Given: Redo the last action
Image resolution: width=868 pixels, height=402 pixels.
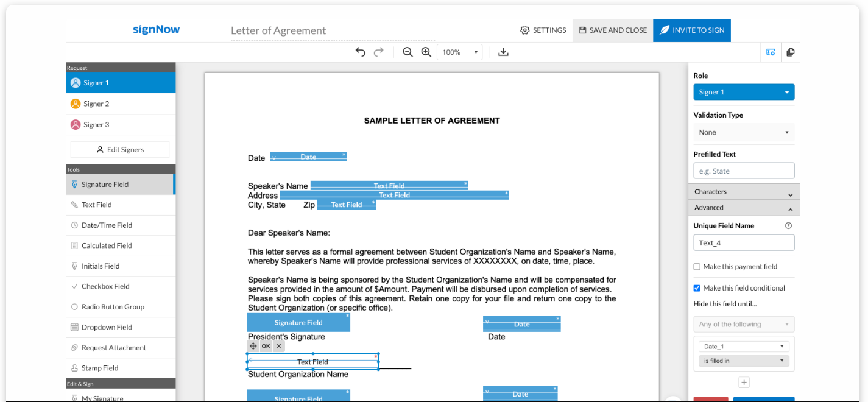Looking at the screenshot, I should (379, 52).
